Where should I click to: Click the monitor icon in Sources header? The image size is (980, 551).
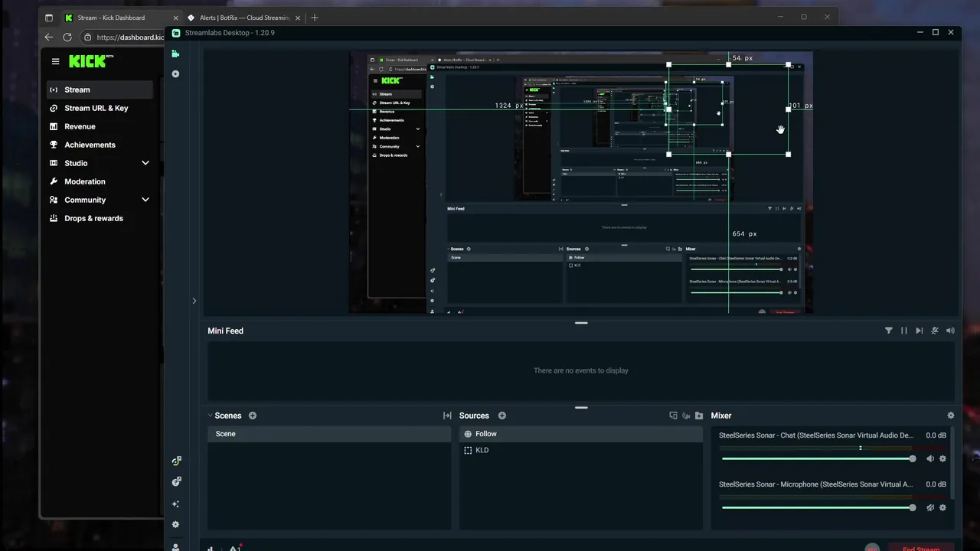click(x=674, y=416)
